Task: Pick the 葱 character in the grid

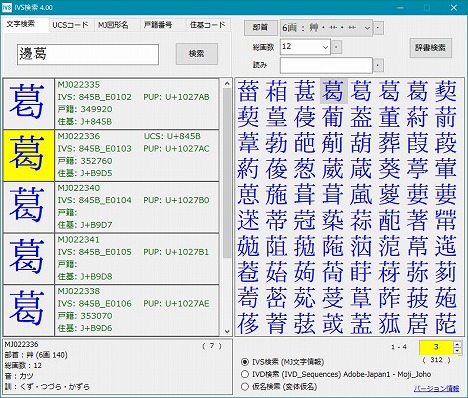Action: [304, 168]
